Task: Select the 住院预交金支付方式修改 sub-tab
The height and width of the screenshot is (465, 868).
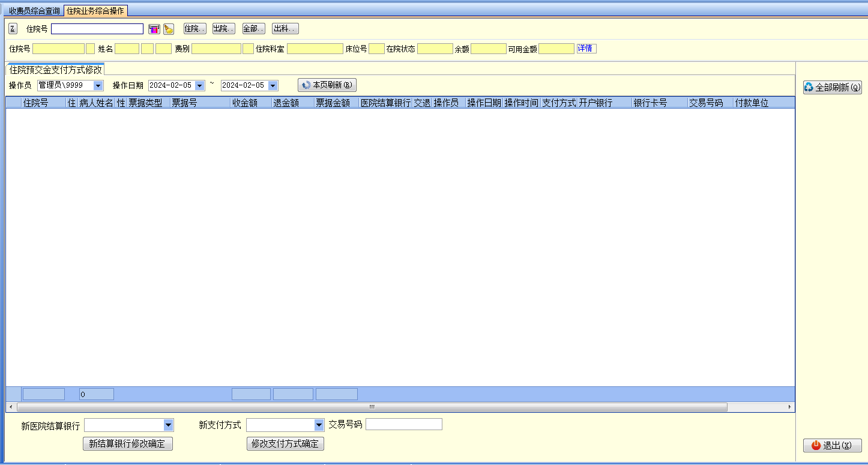Action: [x=55, y=70]
